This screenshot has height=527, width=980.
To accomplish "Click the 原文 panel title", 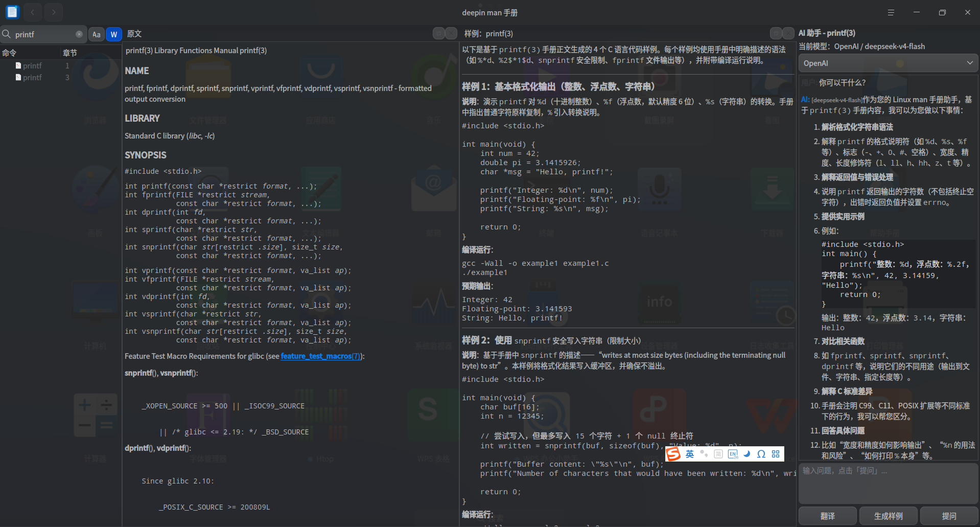I will tap(134, 34).
